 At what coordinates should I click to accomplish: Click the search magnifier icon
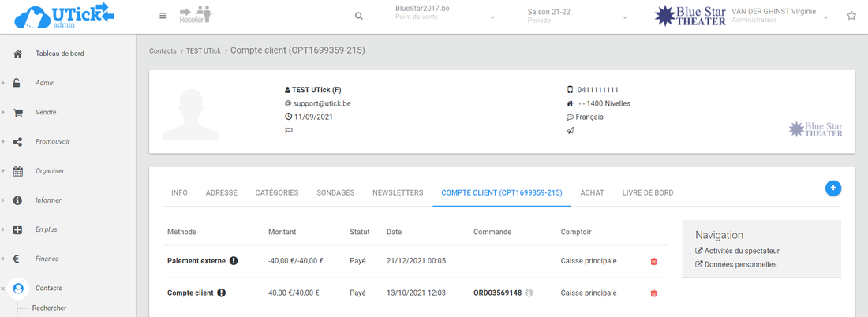tap(359, 16)
